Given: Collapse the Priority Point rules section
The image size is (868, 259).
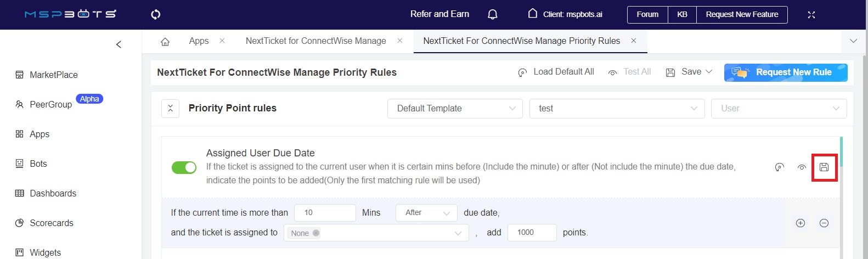Looking at the screenshot, I should click(x=170, y=109).
